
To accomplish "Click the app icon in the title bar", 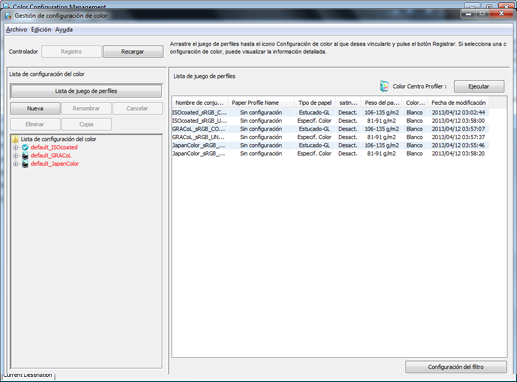I will coord(8,16).
